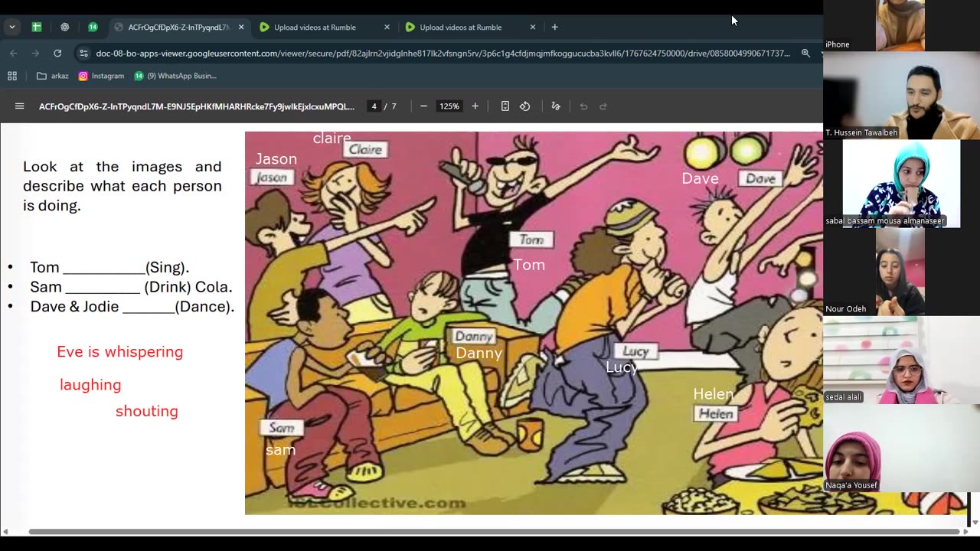The height and width of the screenshot is (551, 980).
Task: Edit the current page number field
Action: [x=374, y=106]
